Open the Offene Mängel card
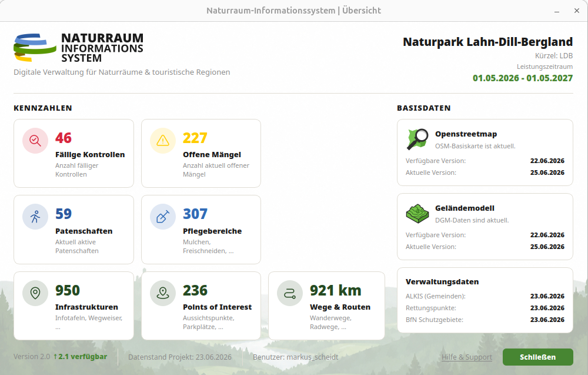This screenshot has width=588, height=375. (x=201, y=153)
